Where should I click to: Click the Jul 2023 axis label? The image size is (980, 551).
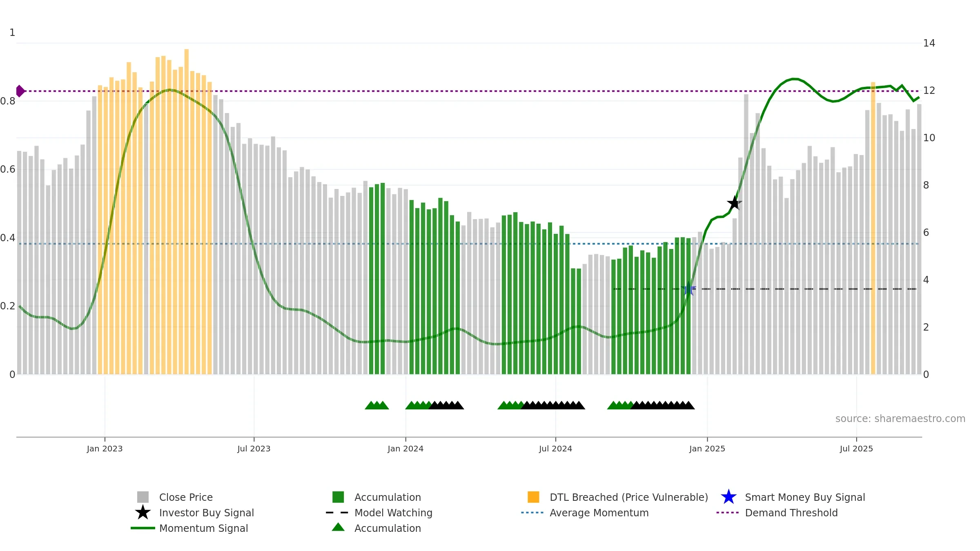pos(254,449)
